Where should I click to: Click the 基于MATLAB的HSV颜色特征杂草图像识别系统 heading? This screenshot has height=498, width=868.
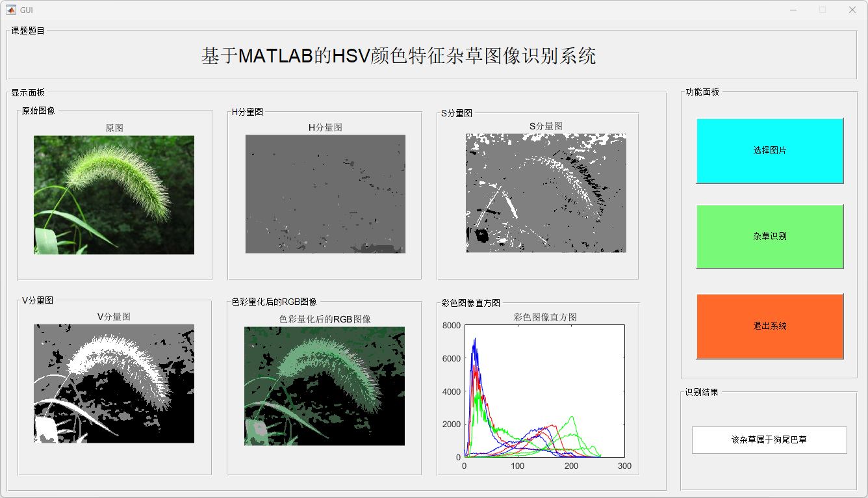pyautogui.click(x=398, y=56)
